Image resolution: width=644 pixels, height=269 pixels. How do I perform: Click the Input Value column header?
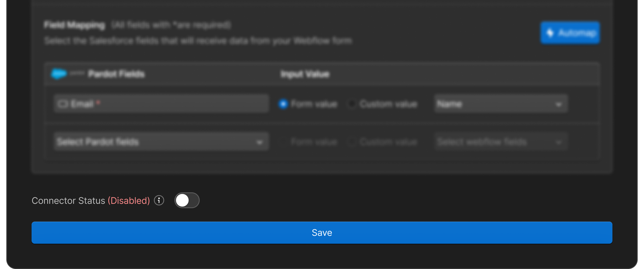305,74
